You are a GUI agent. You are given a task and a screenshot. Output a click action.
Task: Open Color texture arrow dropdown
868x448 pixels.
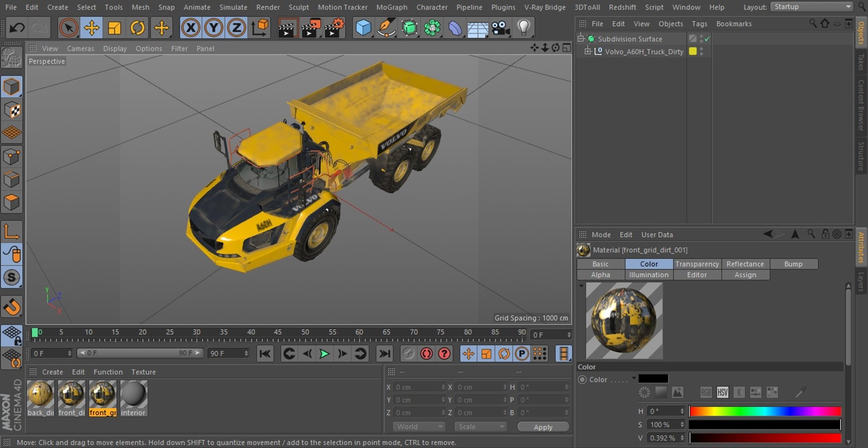click(634, 378)
